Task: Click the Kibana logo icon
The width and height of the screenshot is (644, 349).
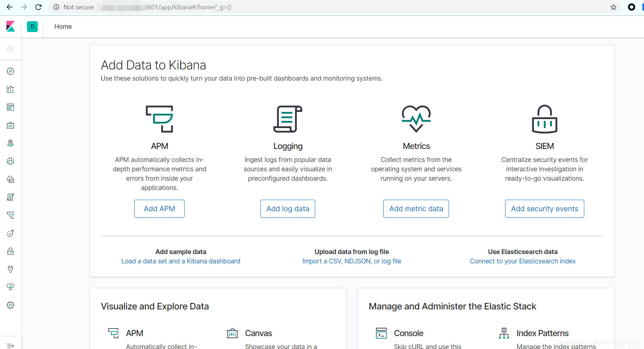Action: click(10, 26)
